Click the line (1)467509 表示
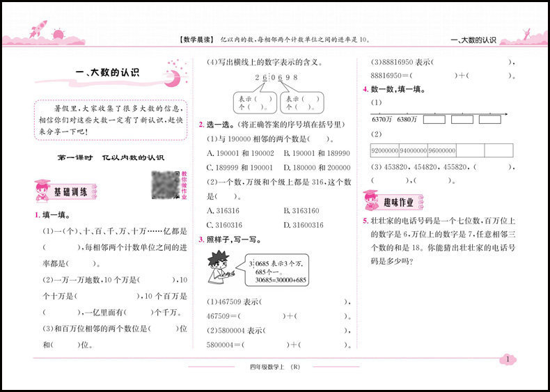 coord(279,301)
